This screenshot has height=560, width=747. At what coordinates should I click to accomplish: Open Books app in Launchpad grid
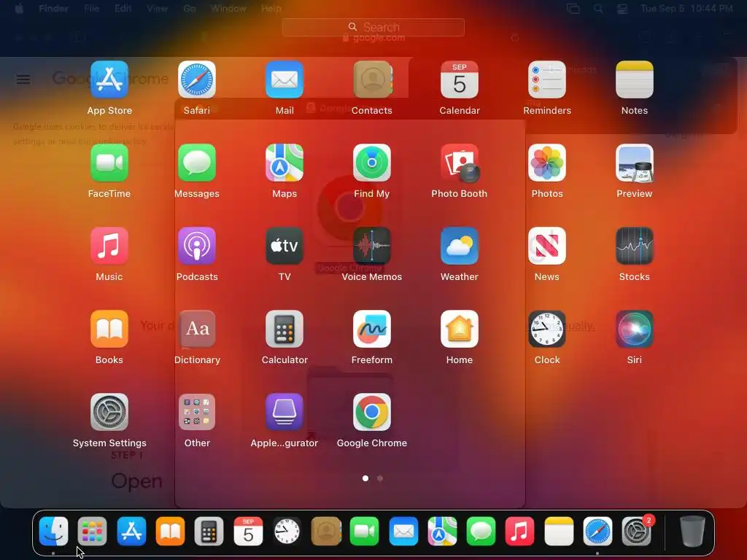point(109,329)
